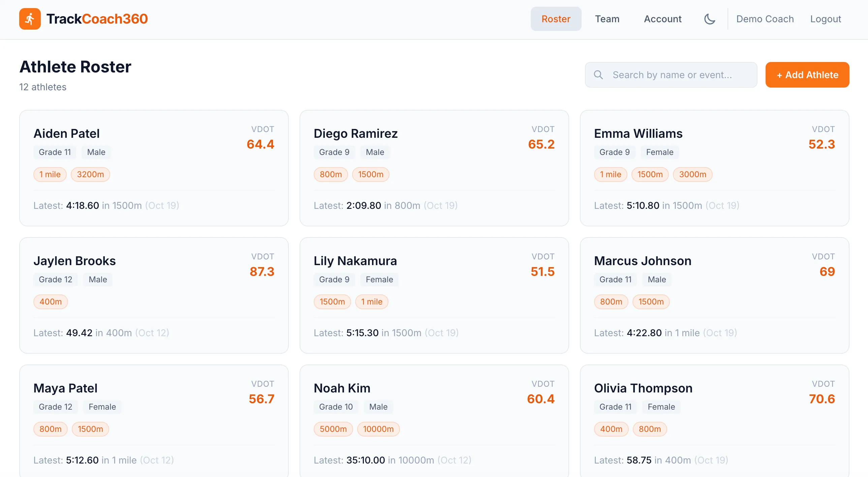
Task: Open Olivia Thompson's VDOT score of 70.6
Action: 822,399
